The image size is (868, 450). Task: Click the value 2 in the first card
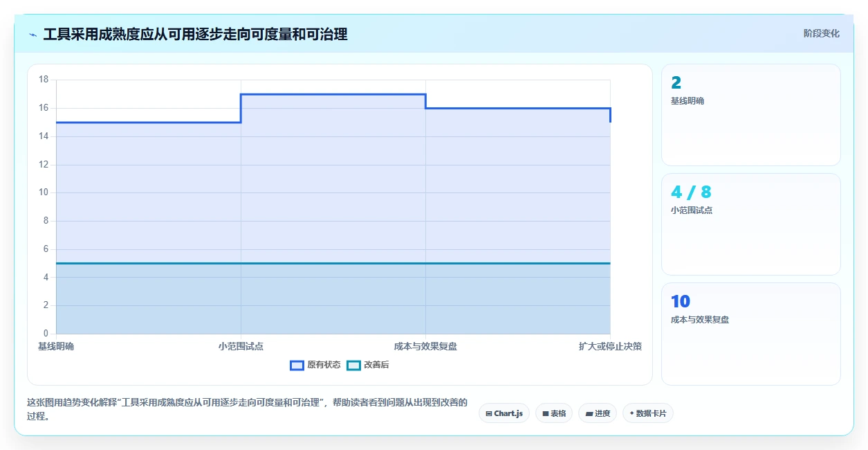point(676,83)
